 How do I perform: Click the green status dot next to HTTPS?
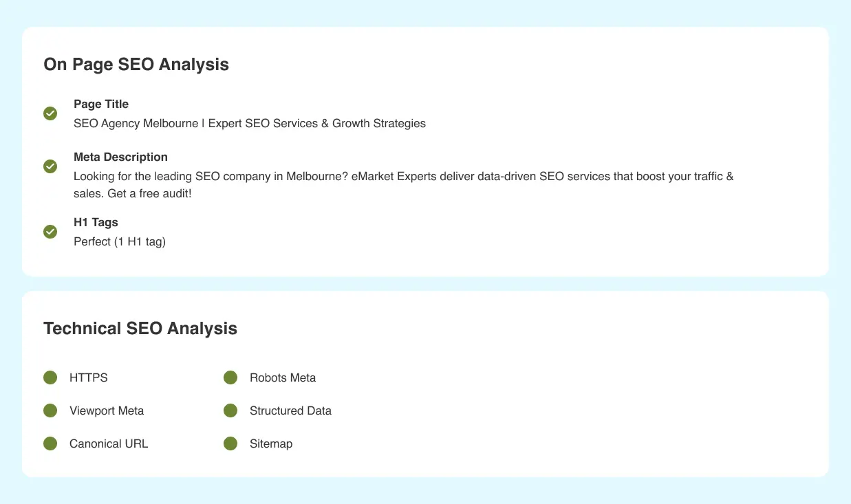coord(50,377)
